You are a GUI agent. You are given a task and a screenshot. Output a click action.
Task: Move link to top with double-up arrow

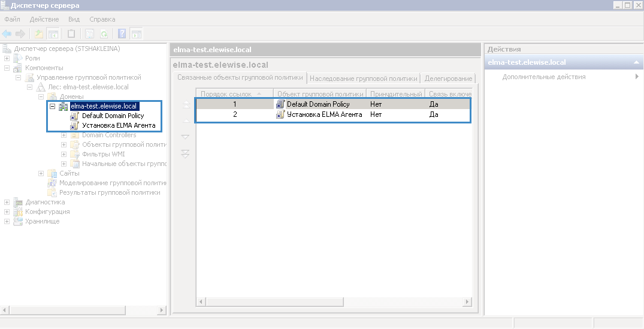pos(186,104)
